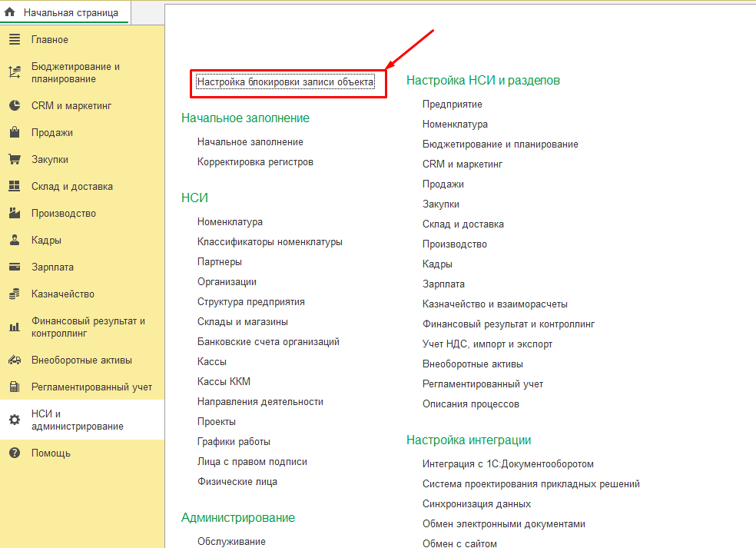Click the Казначейство coins icon
Image resolution: width=756 pixels, height=548 pixels.
(x=15, y=294)
